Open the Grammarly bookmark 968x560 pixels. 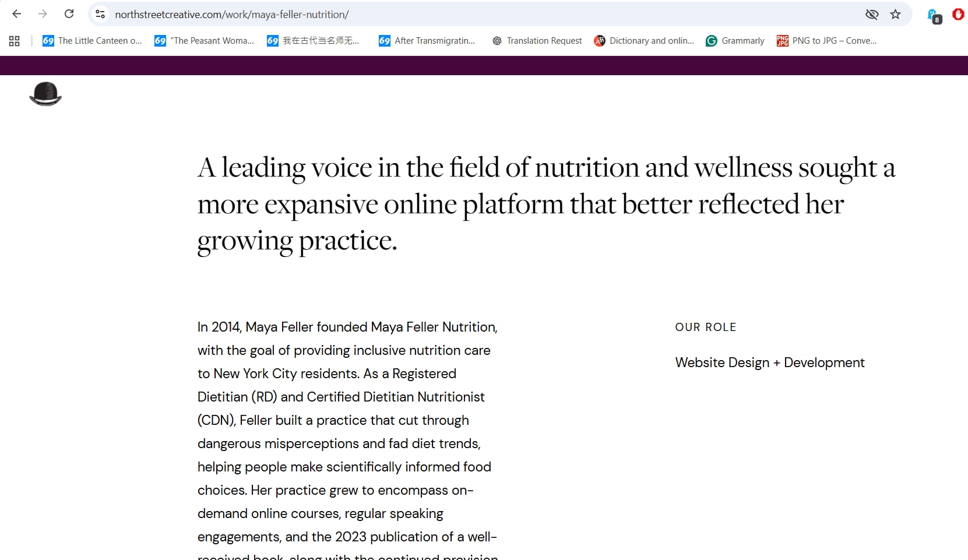point(735,41)
